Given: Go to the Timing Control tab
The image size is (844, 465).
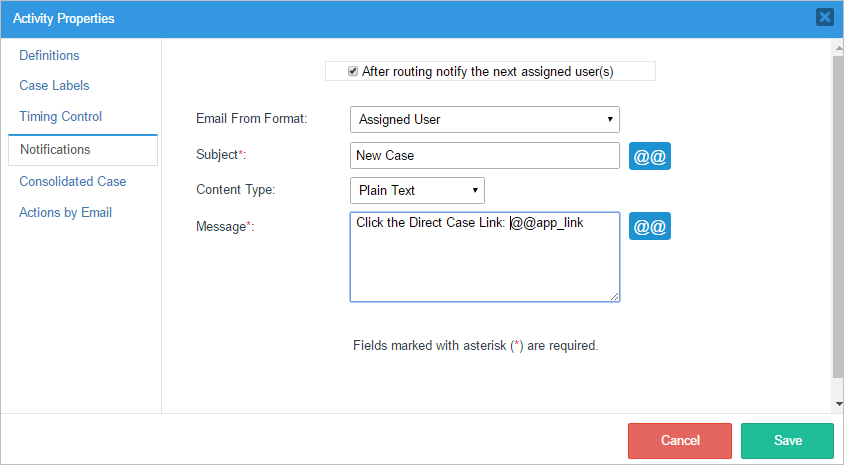Looking at the screenshot, I should pos(61,117).
